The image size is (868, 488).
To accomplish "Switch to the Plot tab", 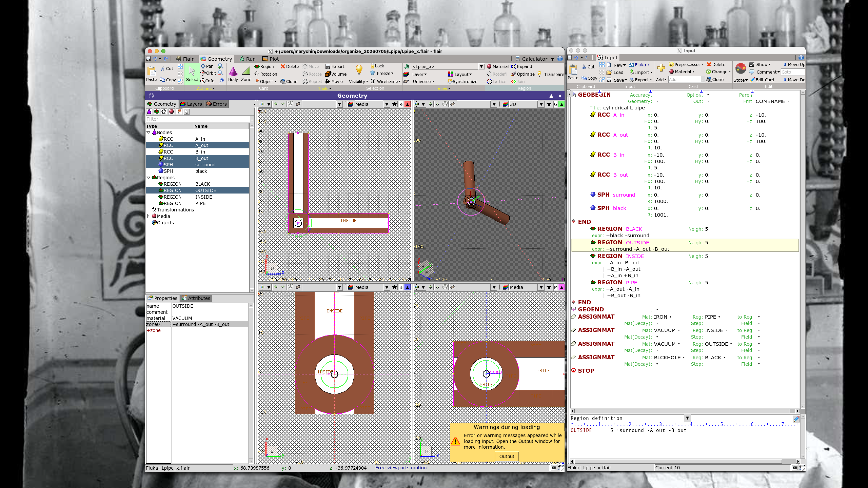I will click(x=271, y=59).
